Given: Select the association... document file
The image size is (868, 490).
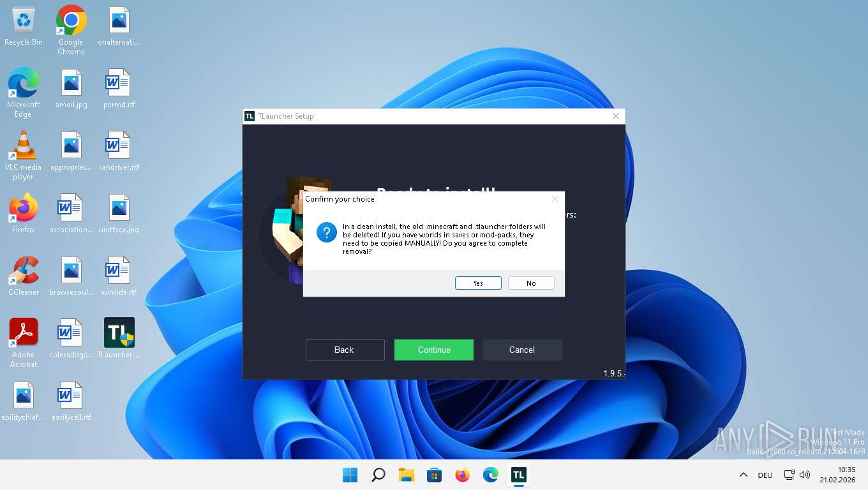Looking at the screenshot, I should pyautogui.click(x=71, y=213).
